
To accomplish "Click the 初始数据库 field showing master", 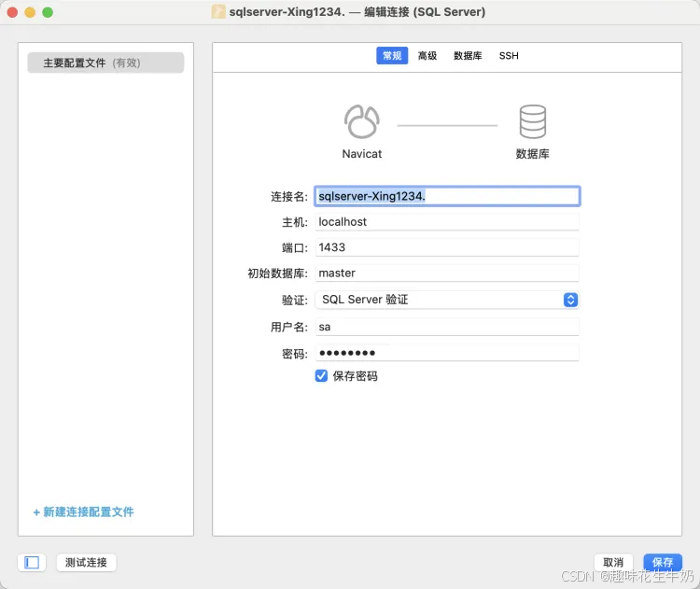I will (x=447, y=273).
